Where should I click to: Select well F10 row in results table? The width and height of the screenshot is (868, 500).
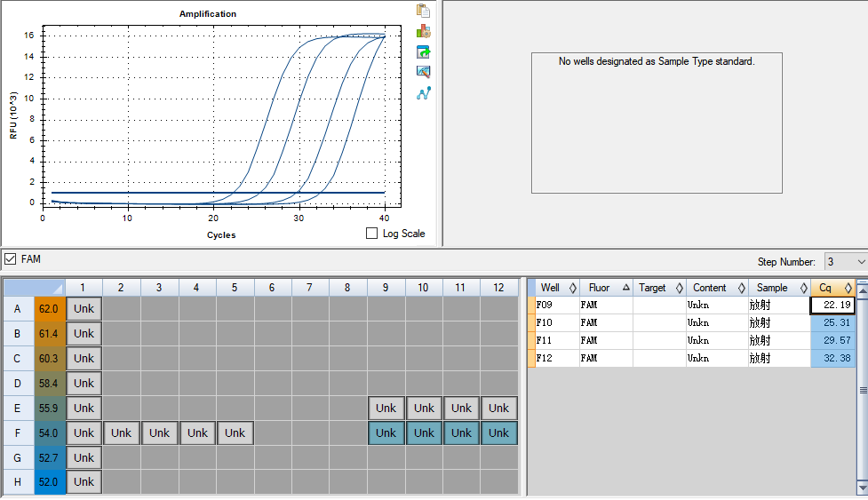[x=691, y=322]
